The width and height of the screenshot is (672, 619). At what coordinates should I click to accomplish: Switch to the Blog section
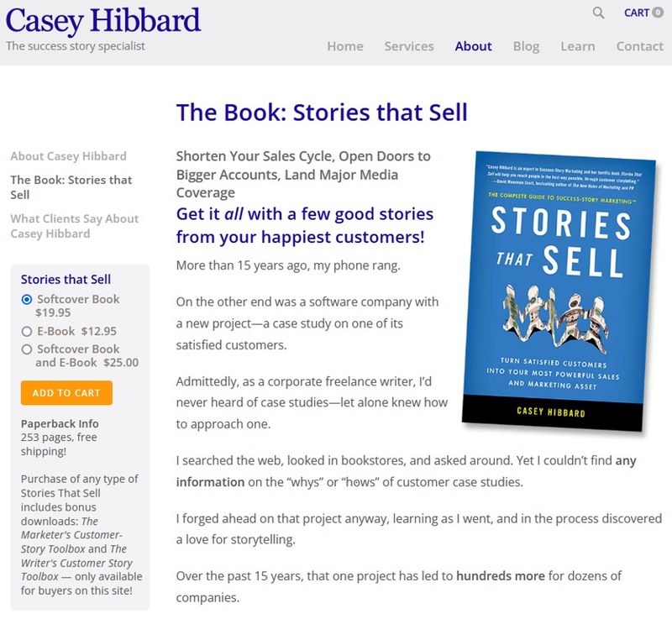coord(527,46)
